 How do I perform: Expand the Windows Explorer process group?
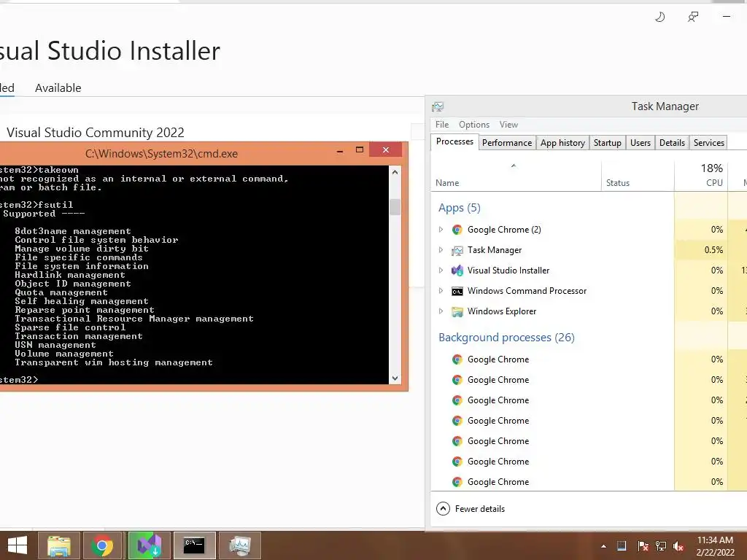[441, 311]
